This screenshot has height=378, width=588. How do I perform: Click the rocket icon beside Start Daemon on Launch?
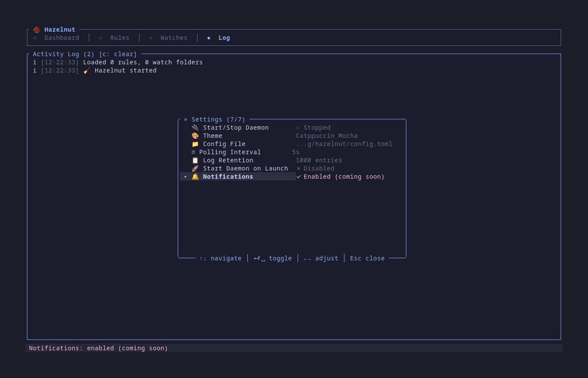[x=195, y=168]
